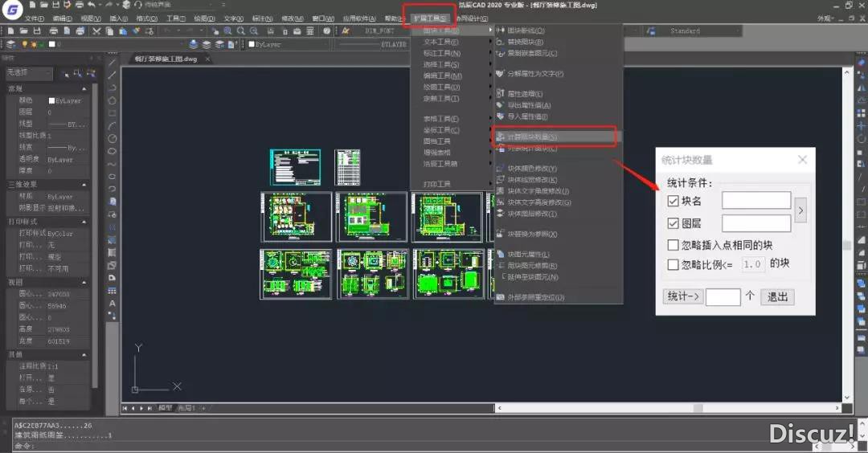This screenshot has width=868, height=453.
Task: Click the Print icon in the standard toolbar
Action: [53, 31]
